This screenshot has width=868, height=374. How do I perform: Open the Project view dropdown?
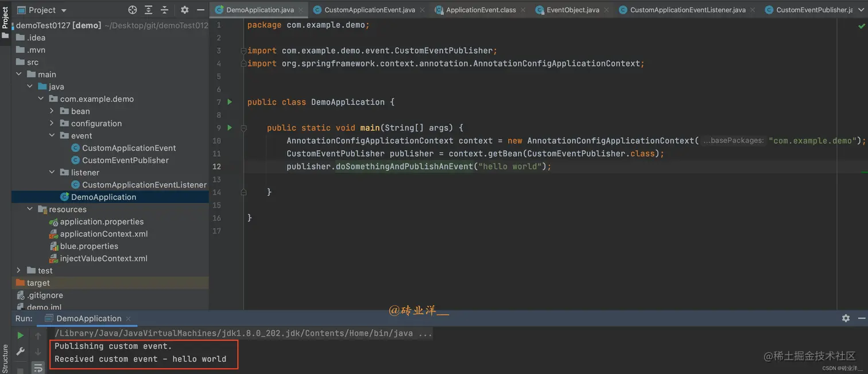pos(42,10)
